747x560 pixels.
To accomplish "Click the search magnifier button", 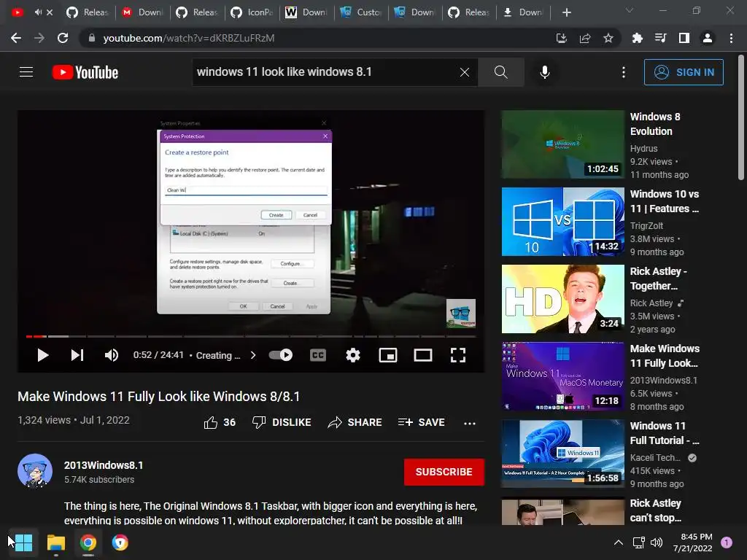I will (500, 72).
